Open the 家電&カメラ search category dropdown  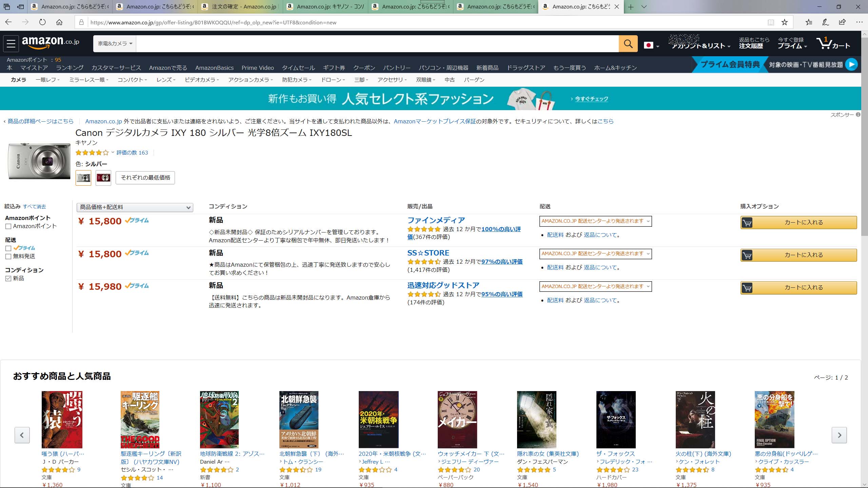click(x=115, y=44)
